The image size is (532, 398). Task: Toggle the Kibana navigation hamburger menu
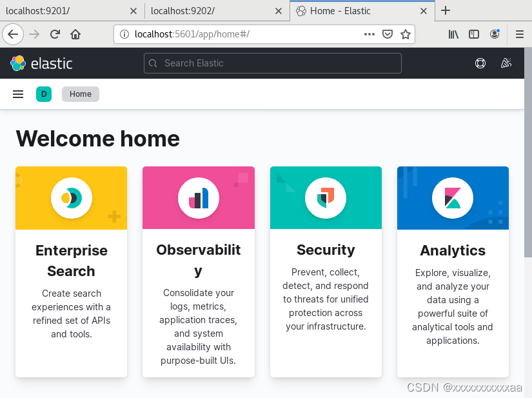(18, 94)
